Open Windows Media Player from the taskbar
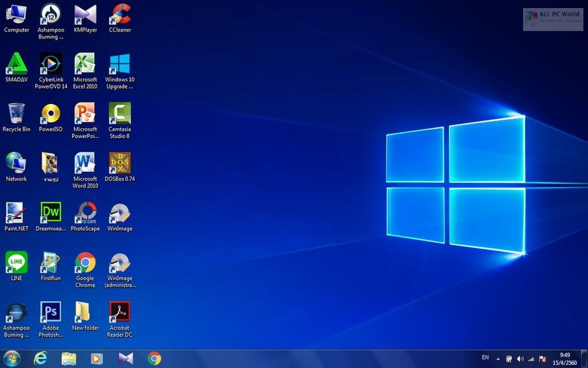Viewport: 588px width, 368px height. [97, 358]
